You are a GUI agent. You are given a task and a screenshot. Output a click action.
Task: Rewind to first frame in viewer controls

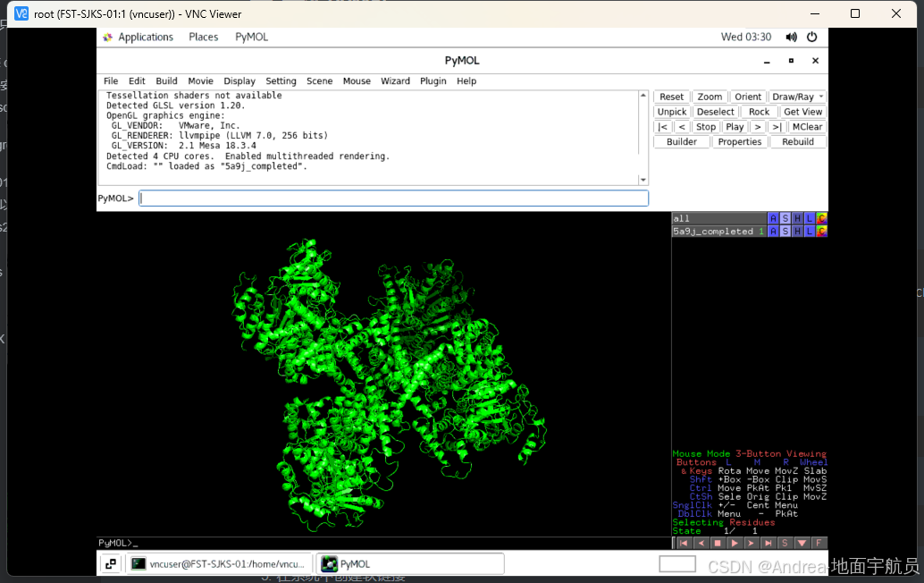[683, 543]
